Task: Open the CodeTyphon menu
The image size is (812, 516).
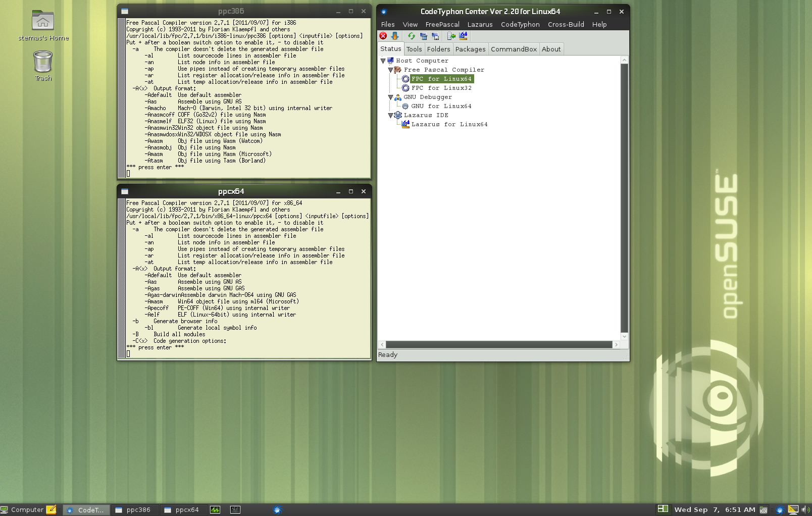Action: [x=520, y=24]
